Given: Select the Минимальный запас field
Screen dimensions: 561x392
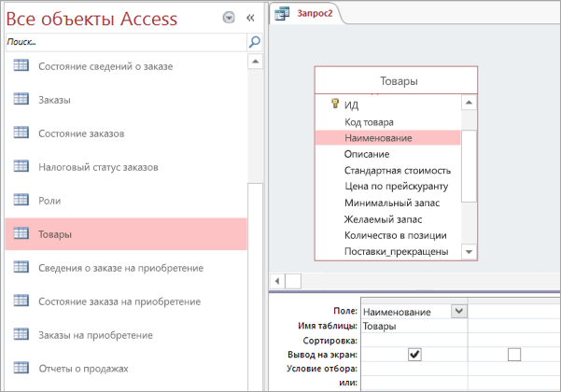Looking at the screenshot, I should click(387, 203).
